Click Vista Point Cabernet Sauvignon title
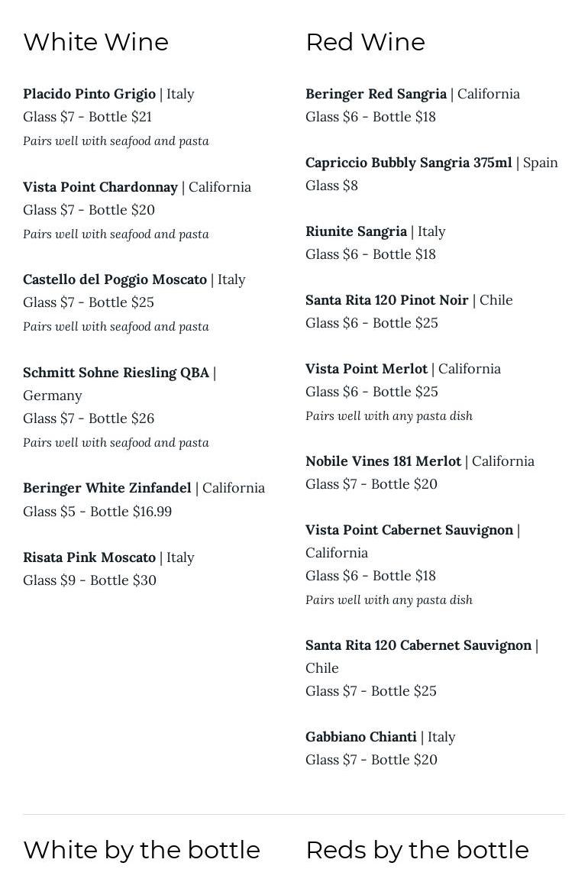 409,530
